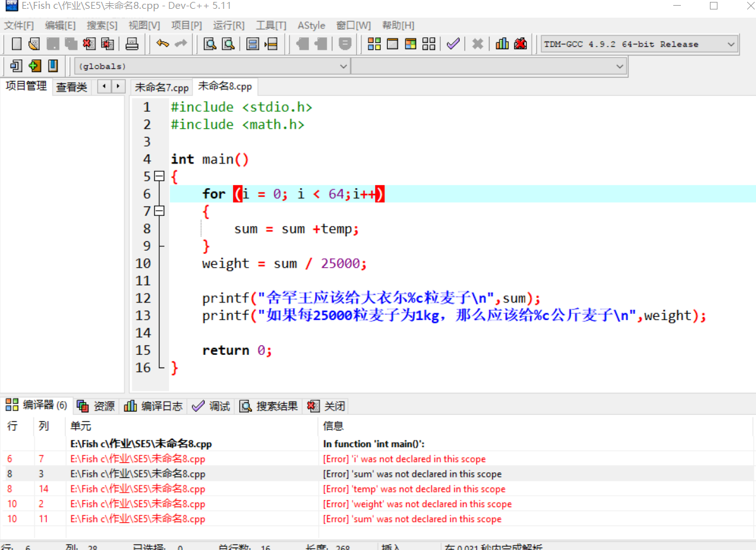Screen dimensions: 756x550
Task: Print the file using the printer icon
Action: pyautogui.click(x=131, y=44)
